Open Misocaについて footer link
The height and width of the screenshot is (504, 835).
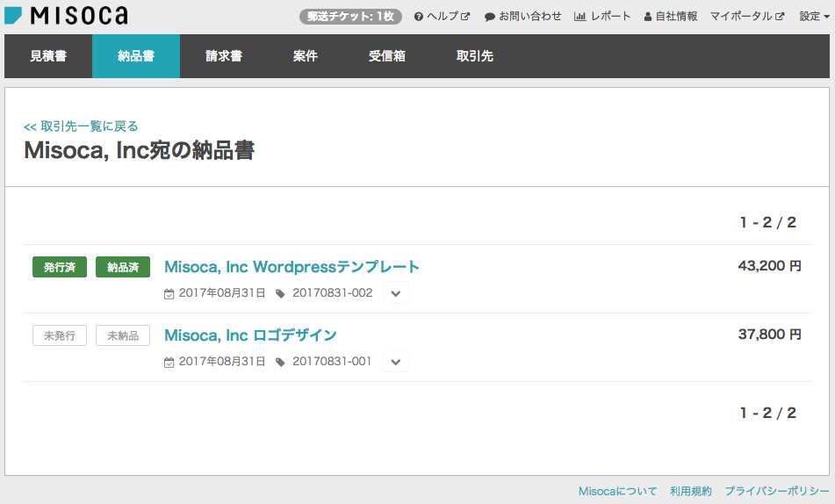tap(618, 491)
